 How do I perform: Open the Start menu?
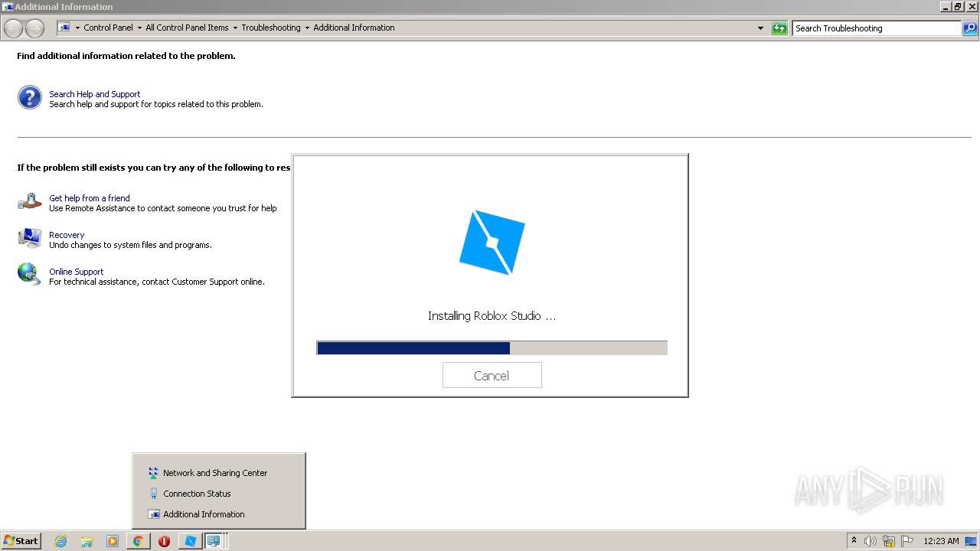21,540
